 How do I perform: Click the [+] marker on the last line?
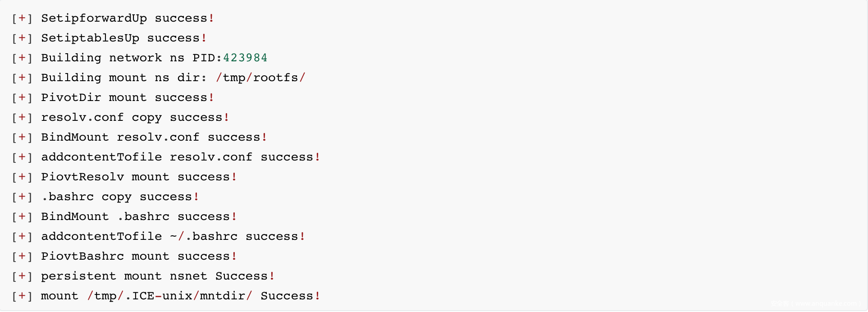coord(22,296)
